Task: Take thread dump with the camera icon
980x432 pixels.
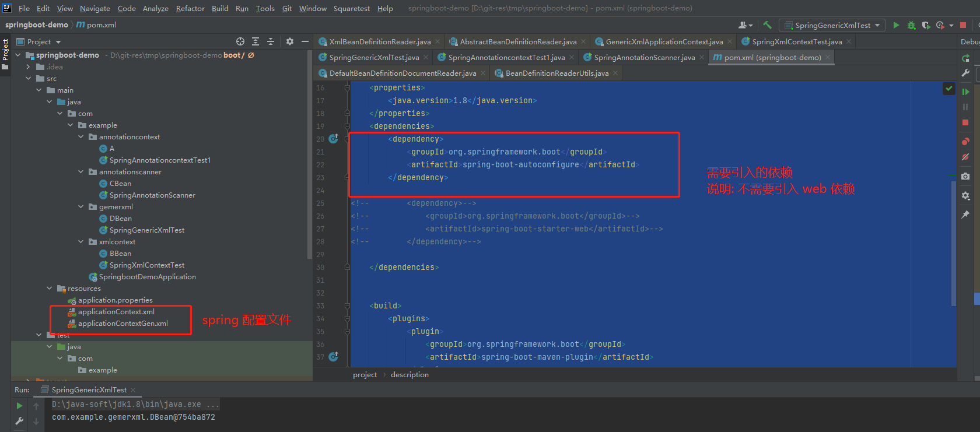Action: click(965, 176)
